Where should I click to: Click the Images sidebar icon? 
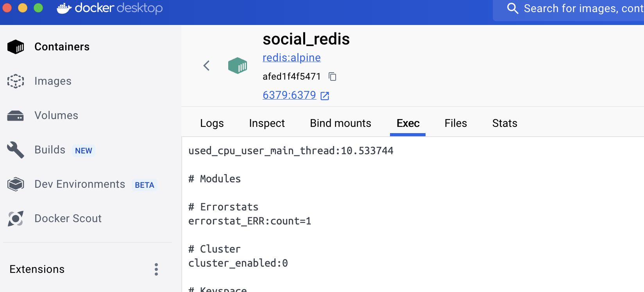click(16, 81)
